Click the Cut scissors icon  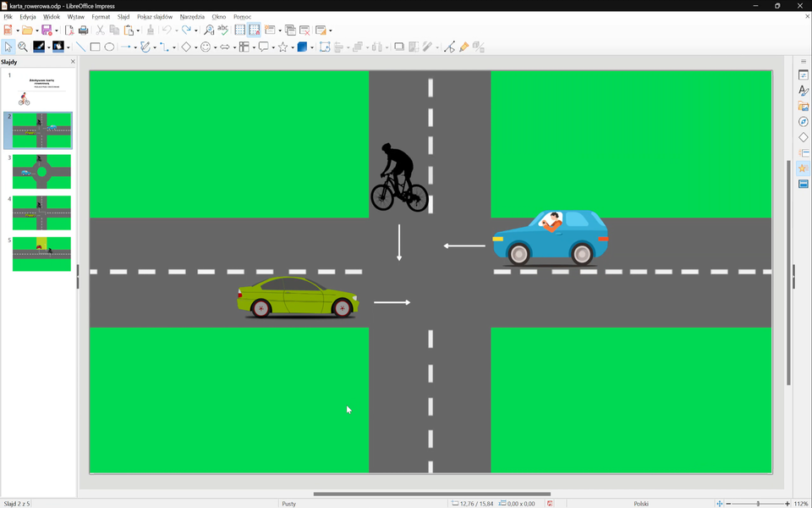pyautogui.click(x=100, y=30)
